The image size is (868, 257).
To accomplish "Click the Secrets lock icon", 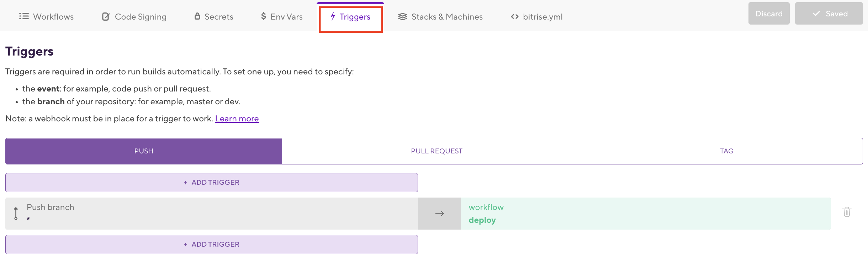I will click(197, 16).
